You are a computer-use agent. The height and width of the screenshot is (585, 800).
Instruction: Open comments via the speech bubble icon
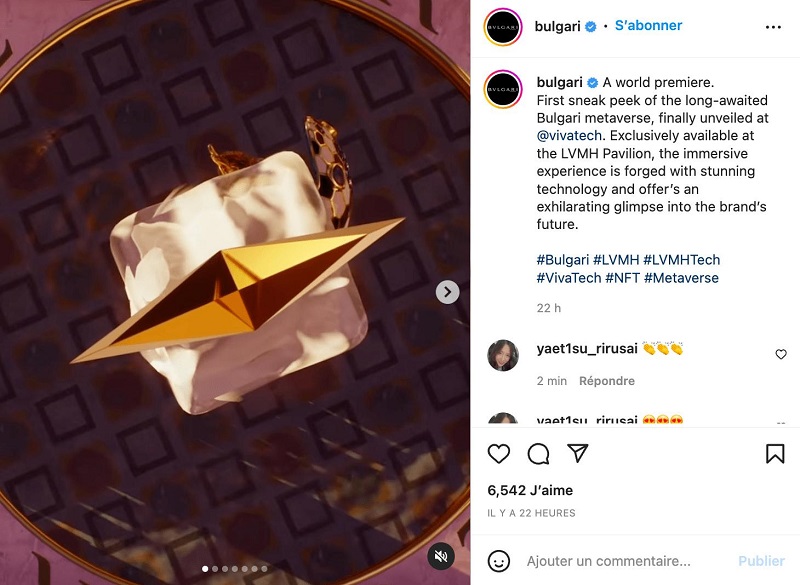(x=538, y=453)
